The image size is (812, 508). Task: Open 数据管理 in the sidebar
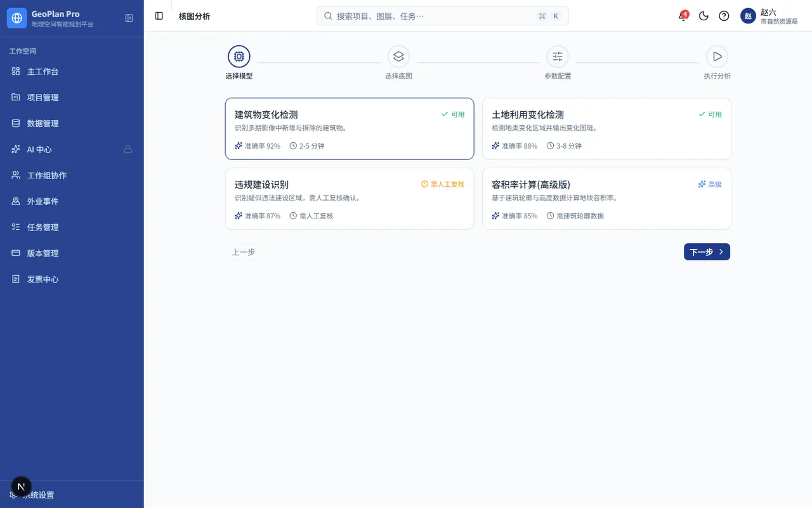72,123
